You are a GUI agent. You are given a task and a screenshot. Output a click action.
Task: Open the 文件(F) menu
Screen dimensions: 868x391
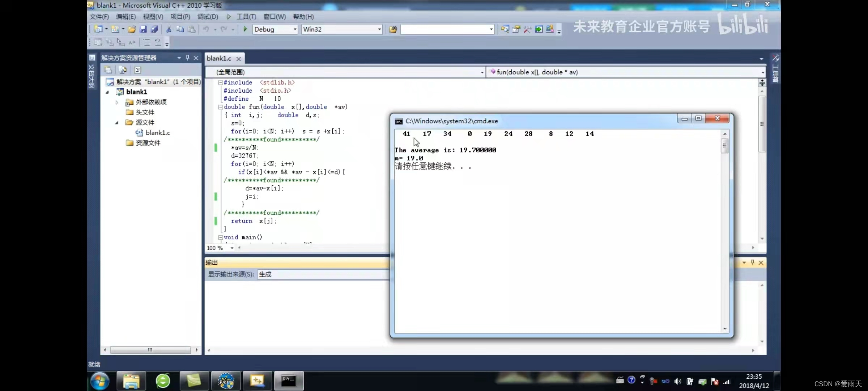coord(99,17)
